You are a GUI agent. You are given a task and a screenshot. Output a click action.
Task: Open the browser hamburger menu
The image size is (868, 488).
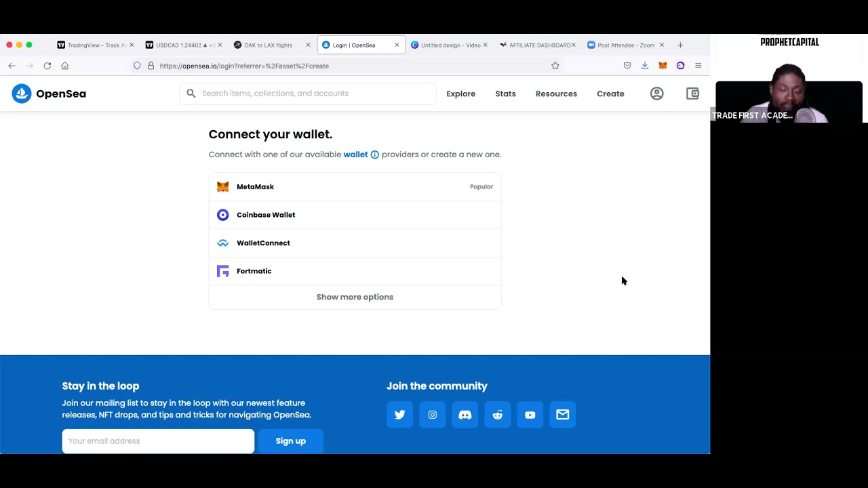pos(698,66)
